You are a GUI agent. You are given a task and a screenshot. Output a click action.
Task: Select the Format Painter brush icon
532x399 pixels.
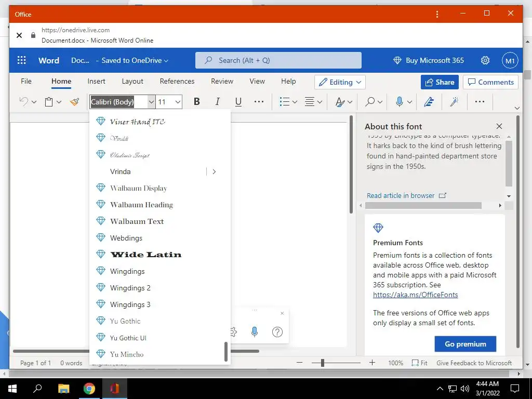(75, 101)
